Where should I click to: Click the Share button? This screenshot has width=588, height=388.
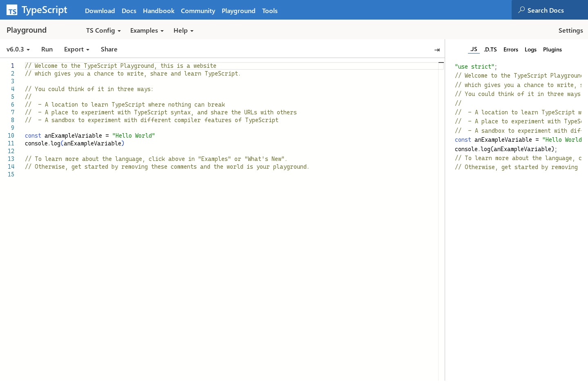click(109, 49)
